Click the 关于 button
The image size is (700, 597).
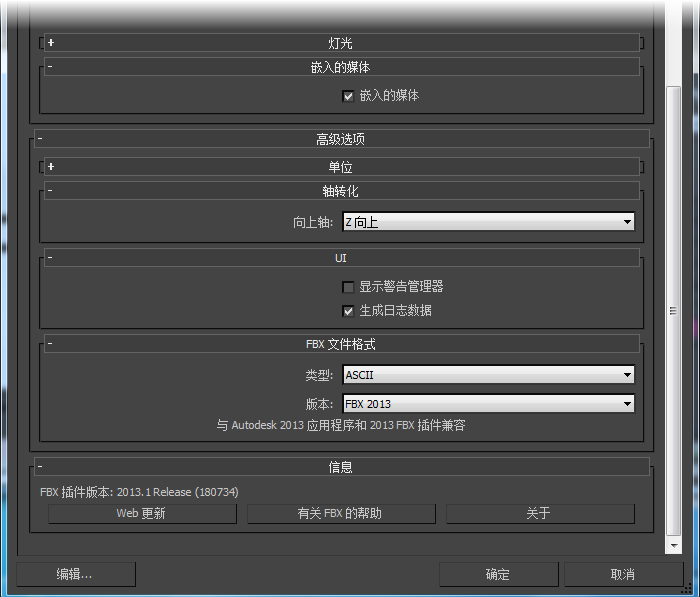coord(539,514)
